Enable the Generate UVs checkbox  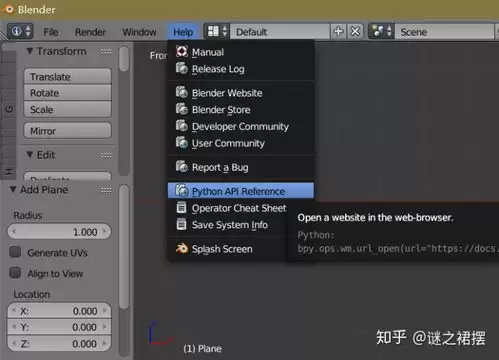[x=15, y=252]
